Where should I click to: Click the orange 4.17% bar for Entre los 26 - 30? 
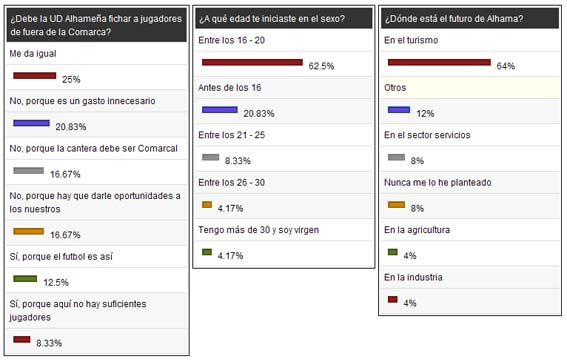tap(207, 205)
